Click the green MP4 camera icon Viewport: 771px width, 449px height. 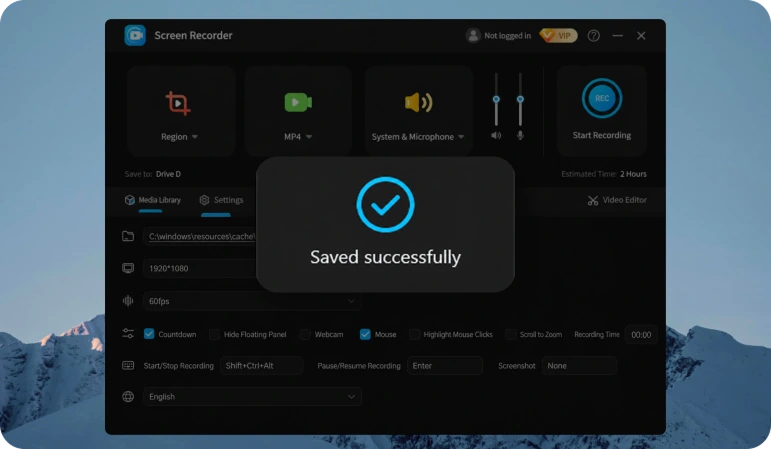point(298,102)
